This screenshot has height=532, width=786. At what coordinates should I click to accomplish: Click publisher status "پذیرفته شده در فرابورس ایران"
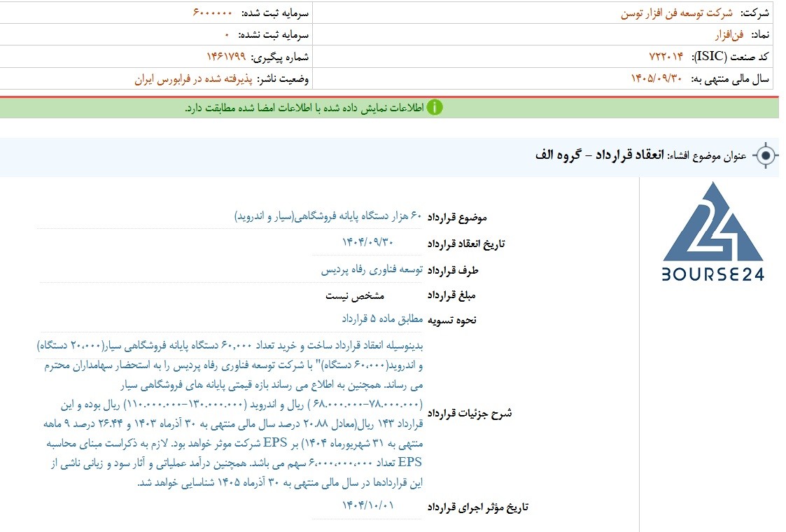coord(193,78)
